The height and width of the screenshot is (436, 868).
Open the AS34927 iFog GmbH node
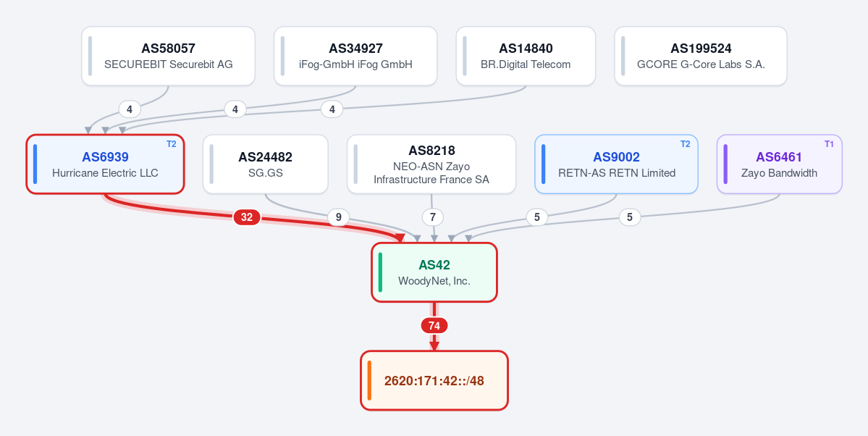pos(355,56)
